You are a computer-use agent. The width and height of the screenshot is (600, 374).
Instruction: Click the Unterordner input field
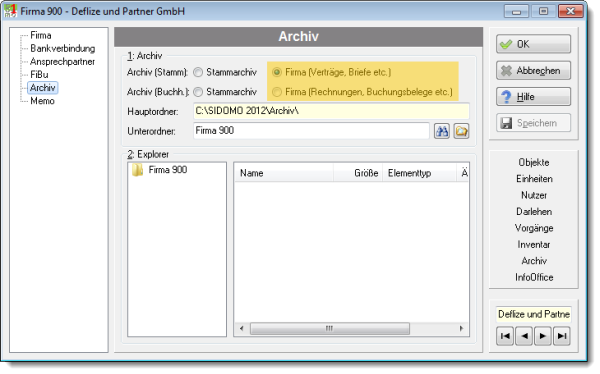311,131
